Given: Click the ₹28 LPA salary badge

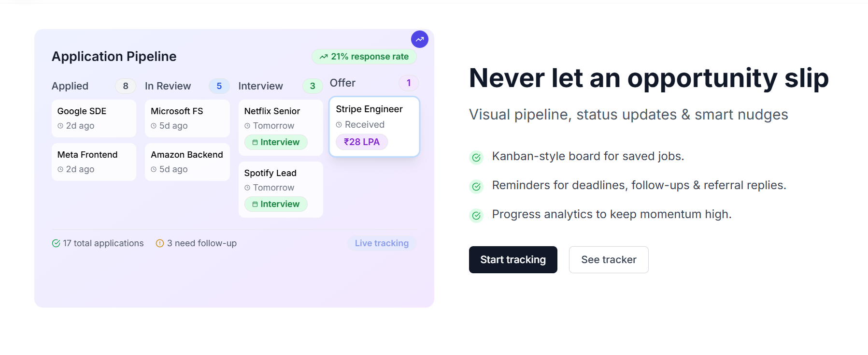Looking at the screenshot, I should [362, 142].
